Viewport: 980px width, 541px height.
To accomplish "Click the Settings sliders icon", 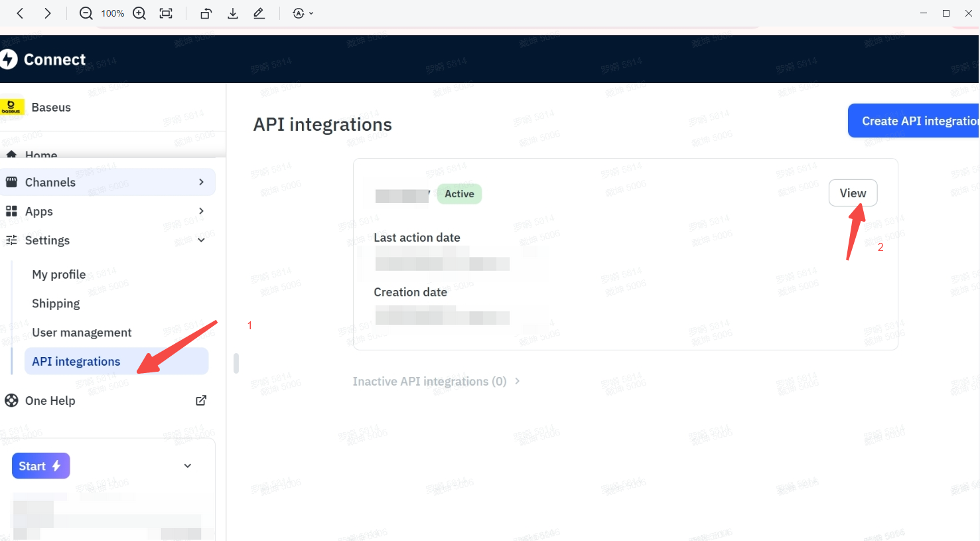I will point(11,240).
